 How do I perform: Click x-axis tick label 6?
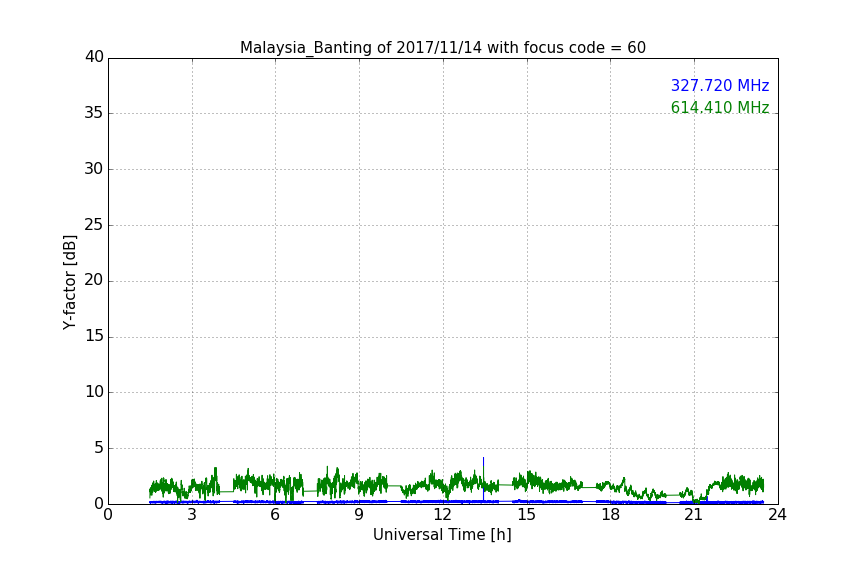[275, 515]
